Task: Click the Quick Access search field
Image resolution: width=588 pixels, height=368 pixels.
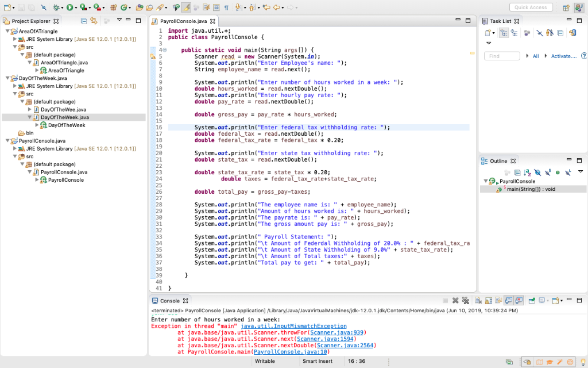Action: coord(531,7)
